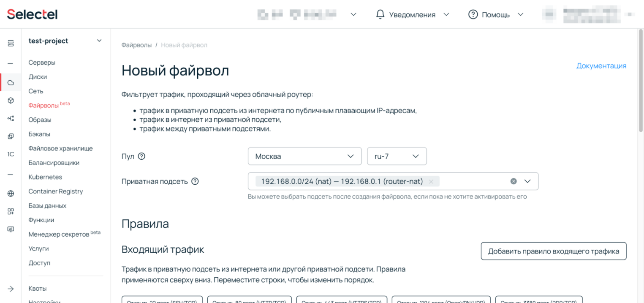This screenshot has width=644, height=303.
Task: Open the network cluster icon in the sidebar rail
Action: coord(11,118)
